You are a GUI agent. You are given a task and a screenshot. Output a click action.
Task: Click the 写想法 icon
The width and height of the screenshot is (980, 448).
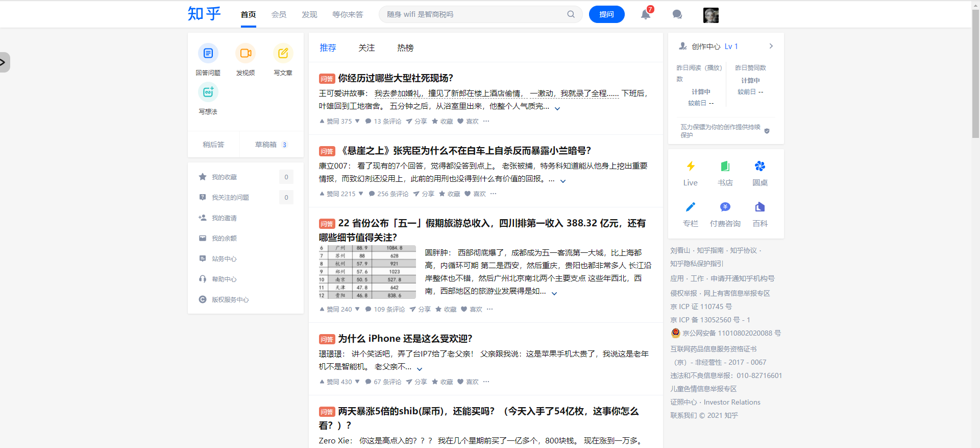click(208, 92)
